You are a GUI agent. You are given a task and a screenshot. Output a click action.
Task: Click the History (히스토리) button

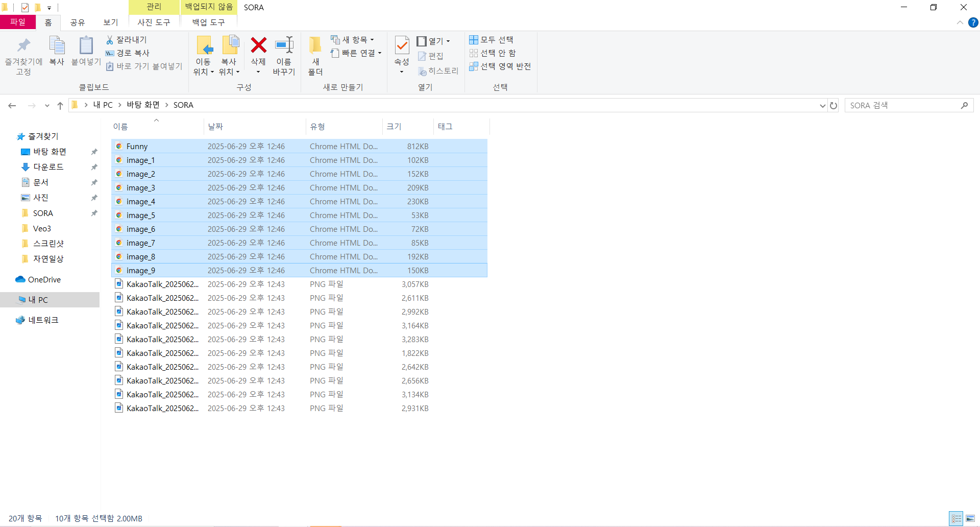[438, 70]
